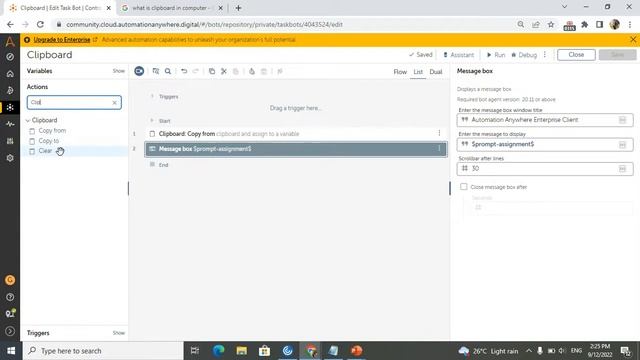Open options menu for Message box step
This screenshot has height=360, width=640.
click(439, 149)
